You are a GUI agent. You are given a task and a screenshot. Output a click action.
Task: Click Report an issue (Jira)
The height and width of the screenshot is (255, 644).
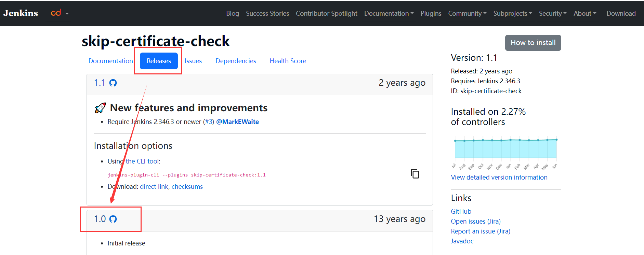[481, 231]
